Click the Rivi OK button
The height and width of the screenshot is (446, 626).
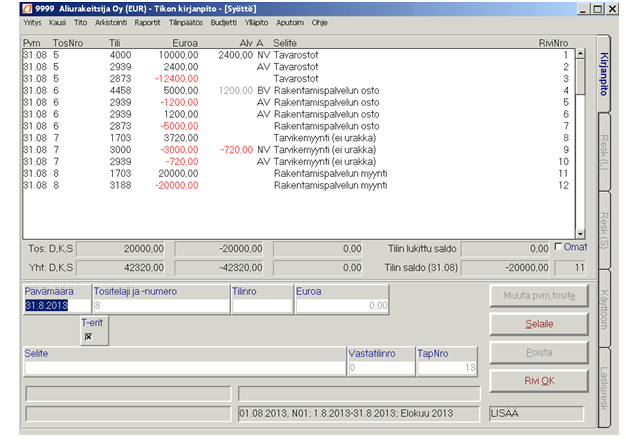539,381
